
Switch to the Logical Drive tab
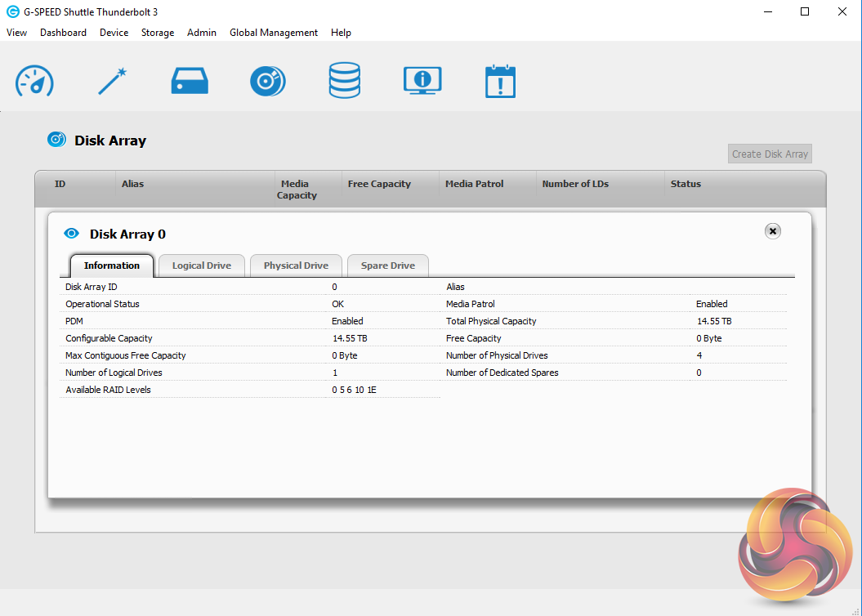[x=201, y=266]
